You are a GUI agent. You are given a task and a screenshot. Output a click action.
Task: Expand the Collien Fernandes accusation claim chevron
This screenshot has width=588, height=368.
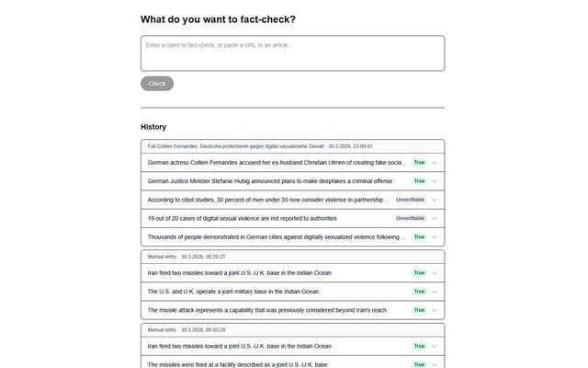(435, 163)
